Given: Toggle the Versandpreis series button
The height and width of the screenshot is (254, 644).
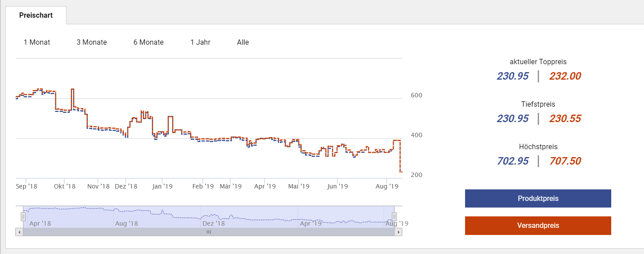Looking at the screenshot, I should (x=538, y=226).
